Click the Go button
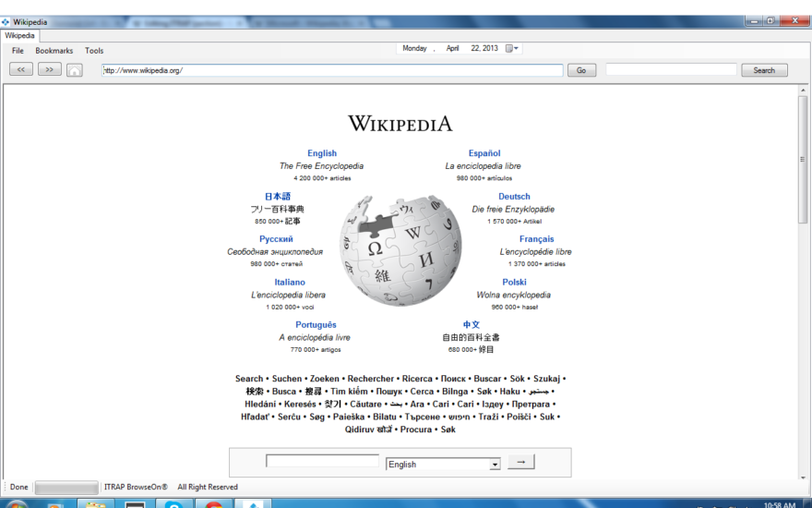 [581, 70]
